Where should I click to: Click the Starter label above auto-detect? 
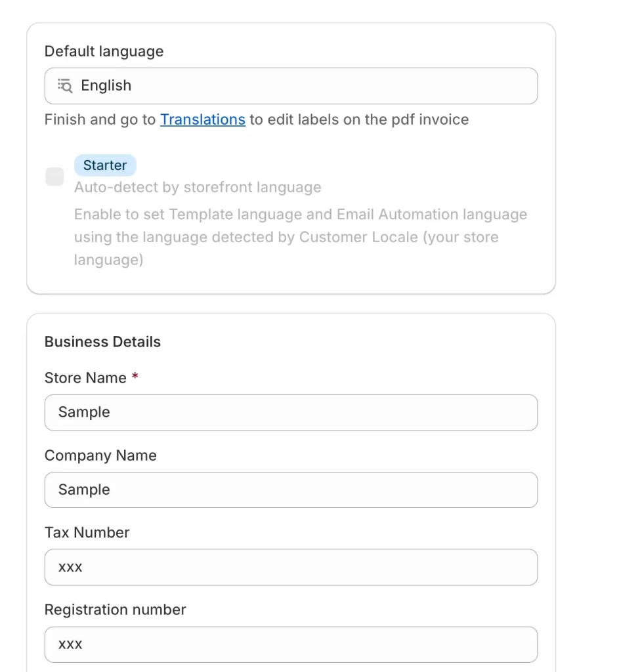(x=105, y=165)
